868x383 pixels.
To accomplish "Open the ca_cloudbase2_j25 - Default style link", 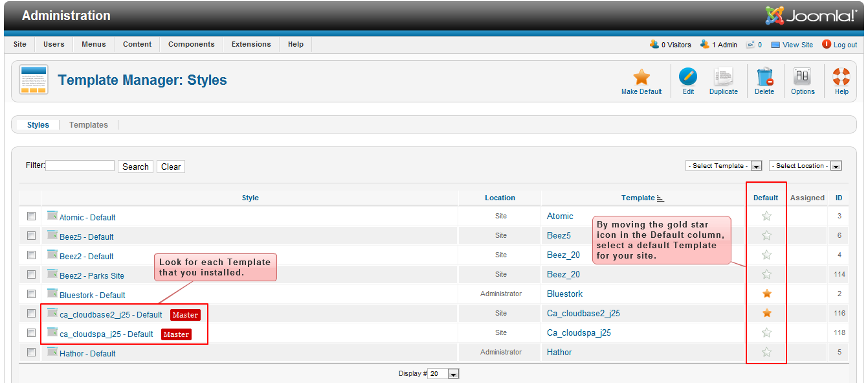I will [x=111, y=315].
